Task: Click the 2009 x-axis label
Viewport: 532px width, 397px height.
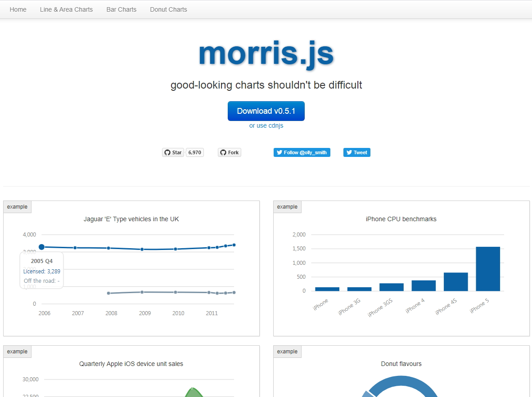Action: [x=145, y=313]
